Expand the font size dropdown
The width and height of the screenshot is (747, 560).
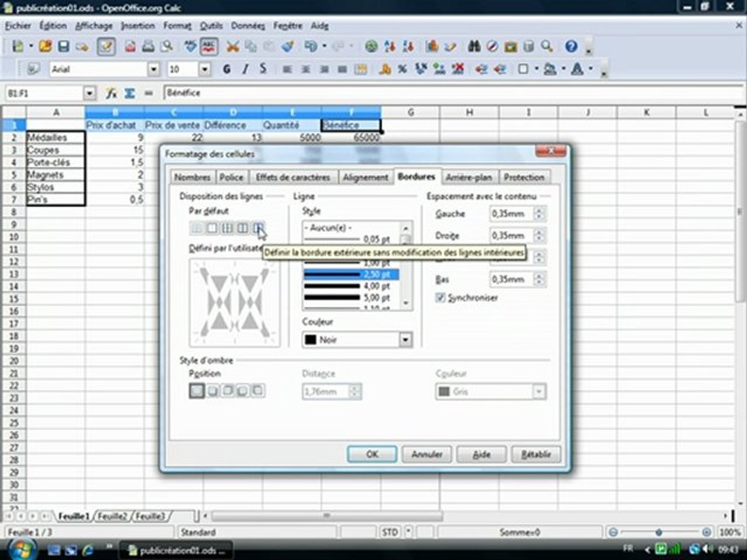205,69
